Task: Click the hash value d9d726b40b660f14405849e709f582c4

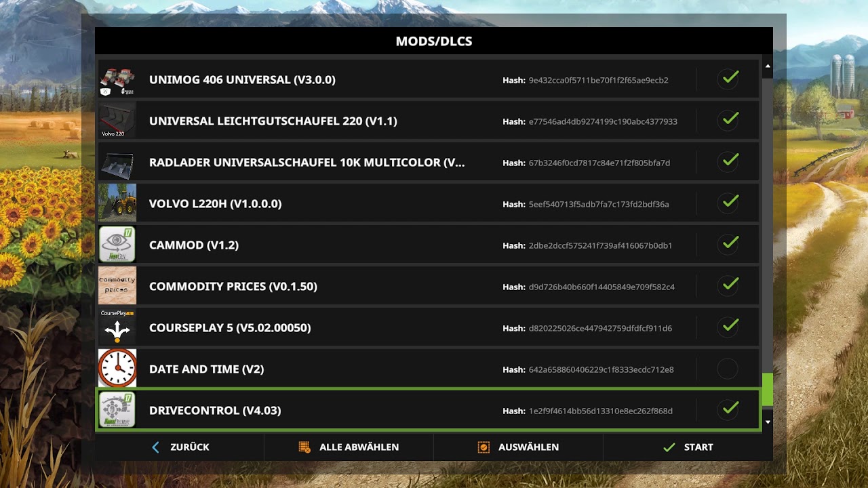Action: tap(601, 287)
